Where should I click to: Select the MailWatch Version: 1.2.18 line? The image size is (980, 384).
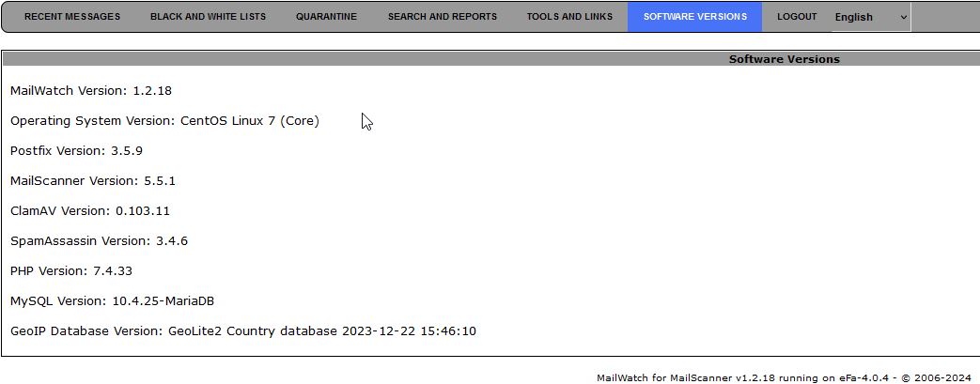pyautogui.click(x=91, y=90)
